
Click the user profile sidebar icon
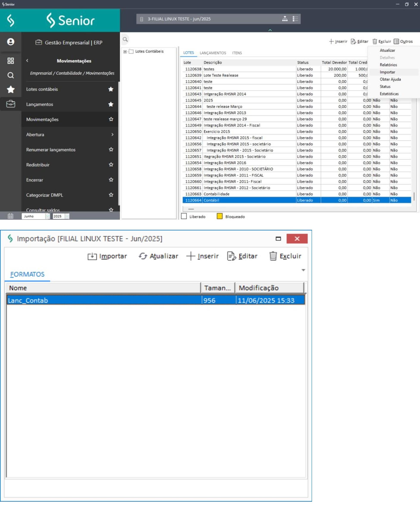tap(11, 42)
